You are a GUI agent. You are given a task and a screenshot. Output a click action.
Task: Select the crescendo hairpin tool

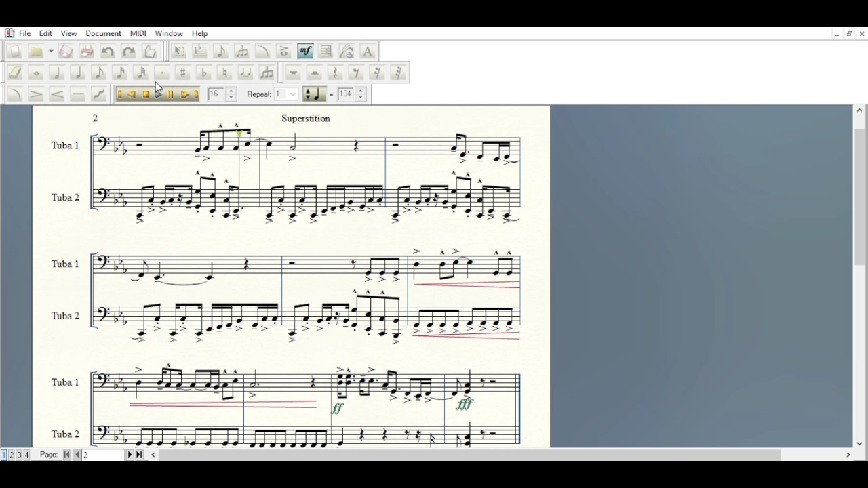point(57,94)
